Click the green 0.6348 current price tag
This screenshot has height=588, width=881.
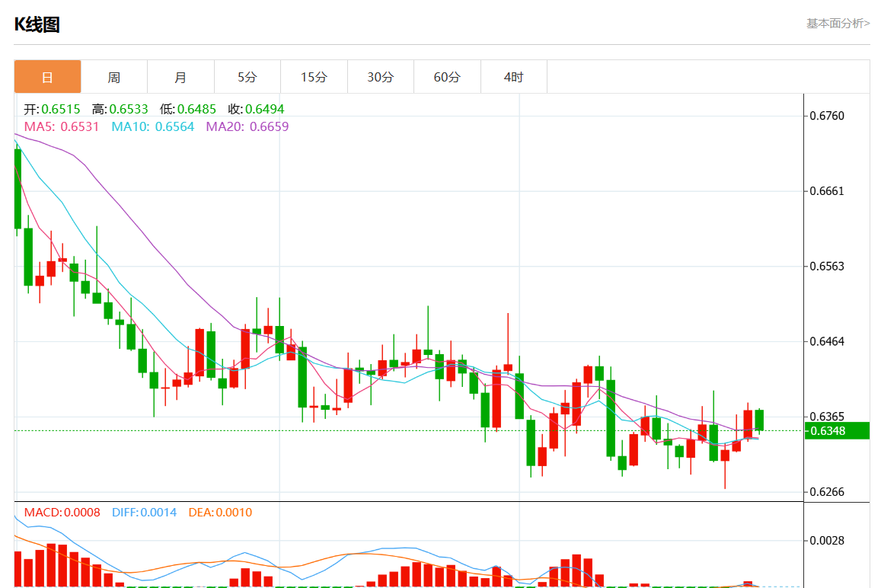(837, 430)
